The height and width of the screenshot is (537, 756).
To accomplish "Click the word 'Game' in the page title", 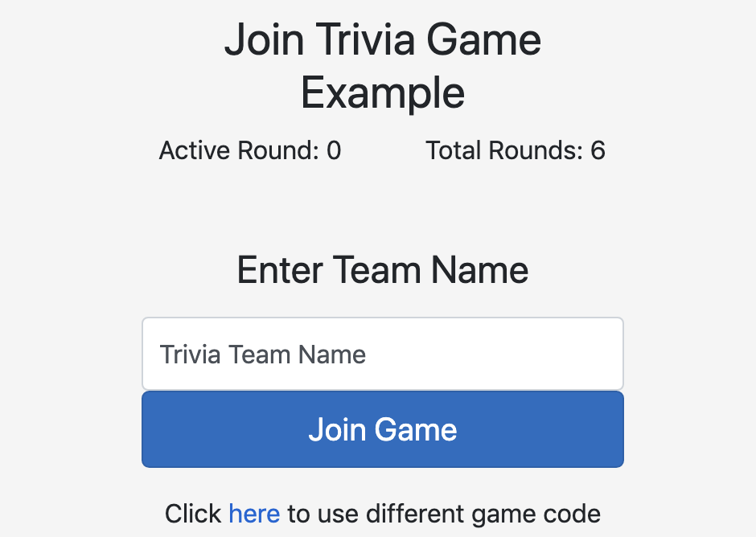I will tap(484, 39).
